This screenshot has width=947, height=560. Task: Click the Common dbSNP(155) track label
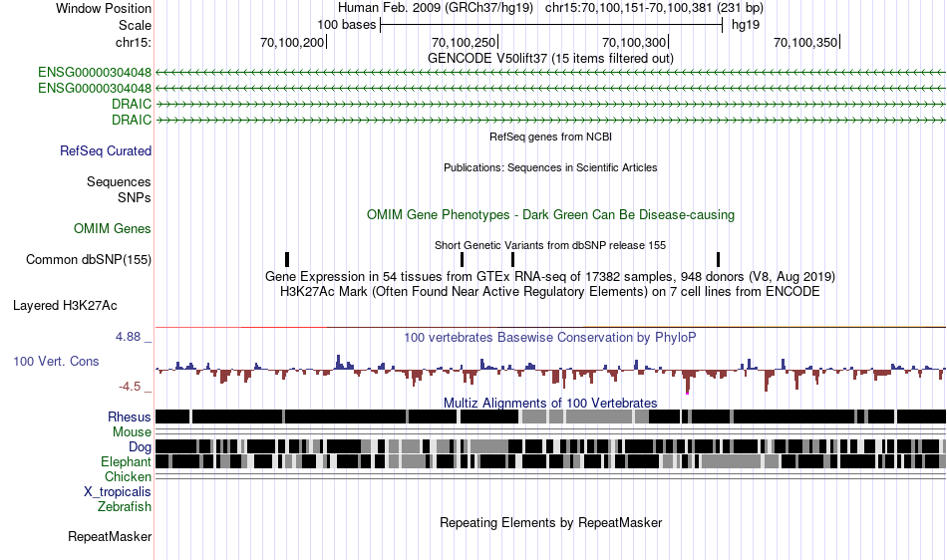(88, 259)
